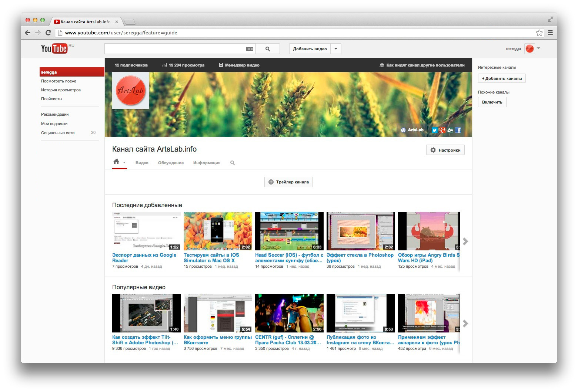Click the YouTube logo to go home
The height and width of the screenshot is (392, 578).
[54, 48]
